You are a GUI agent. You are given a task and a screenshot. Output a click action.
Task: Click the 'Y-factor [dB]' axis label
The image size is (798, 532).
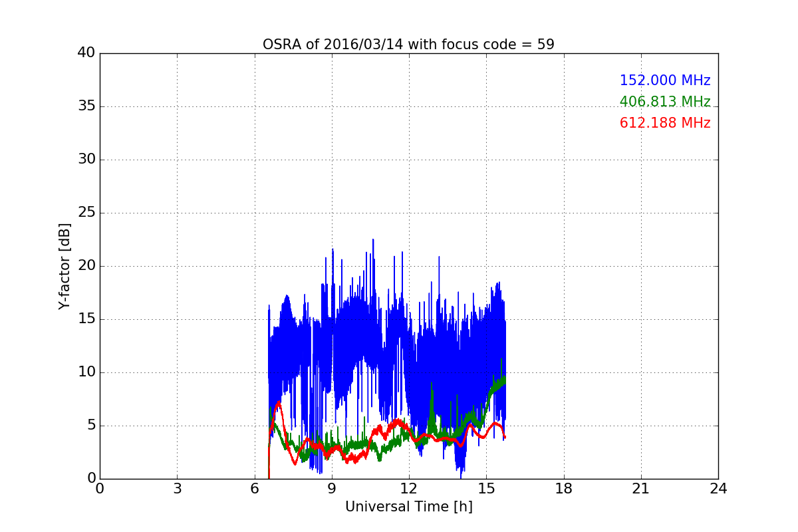click(65, 266)
